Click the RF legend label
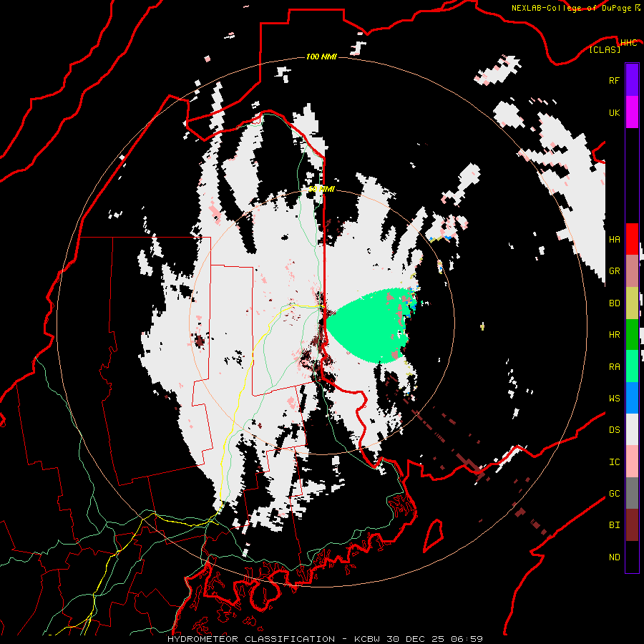 tap(614, 80)
